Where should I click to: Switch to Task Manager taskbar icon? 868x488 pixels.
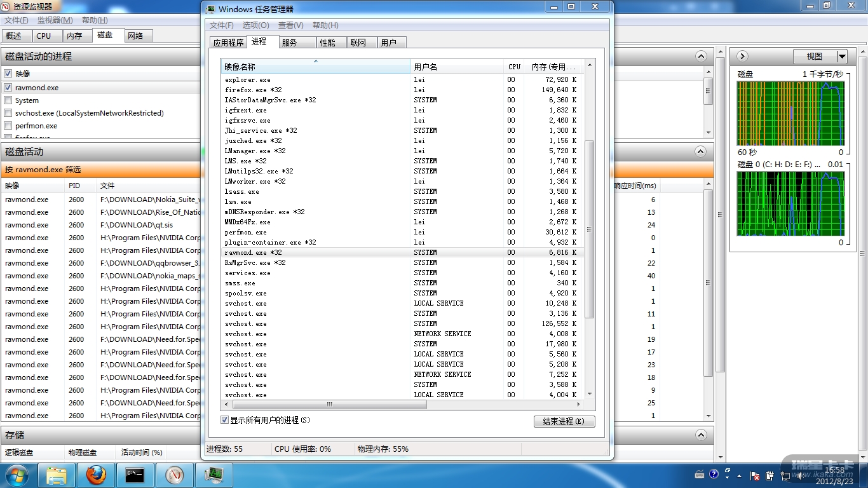(x=214, y=475)
